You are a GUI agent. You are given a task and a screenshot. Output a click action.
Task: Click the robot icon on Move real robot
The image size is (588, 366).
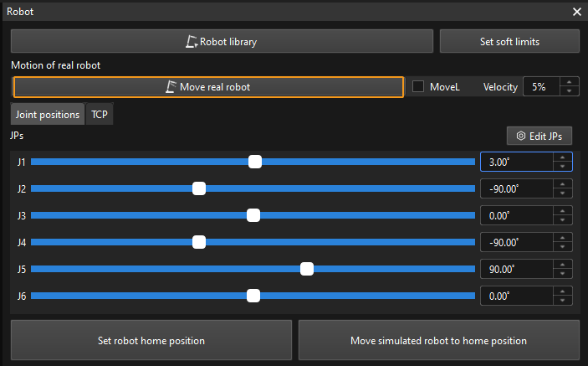pyautogui.click(x=171, y=86)
